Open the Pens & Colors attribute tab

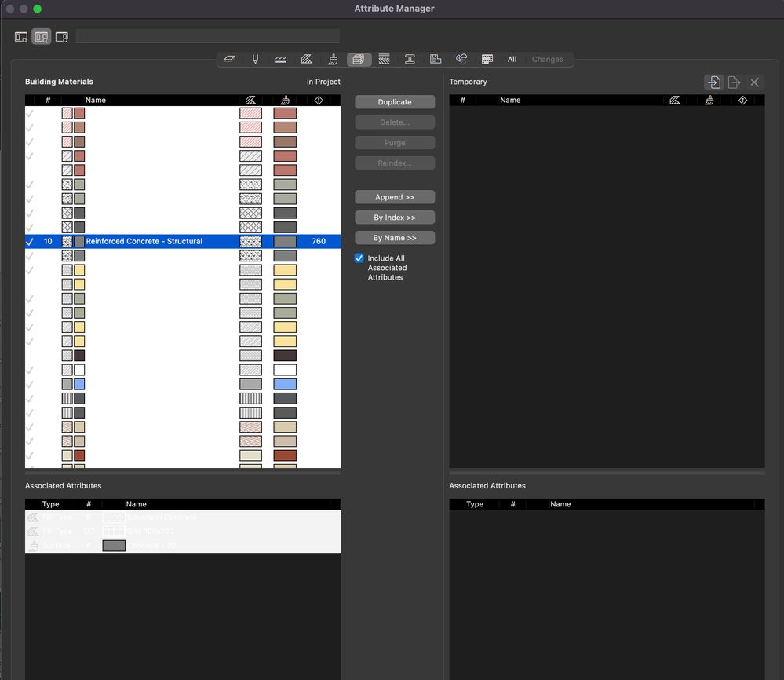256,59
